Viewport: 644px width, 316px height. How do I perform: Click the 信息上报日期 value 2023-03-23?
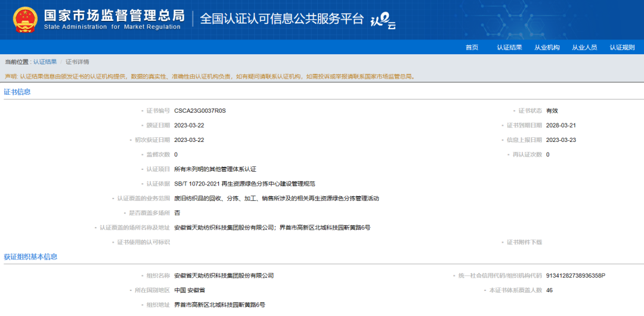coord(561,140)
